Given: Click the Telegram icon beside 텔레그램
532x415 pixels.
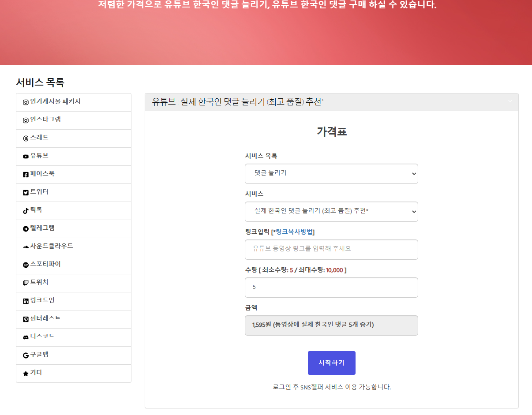Looking at the screenshot, I should tap(26, 228).
